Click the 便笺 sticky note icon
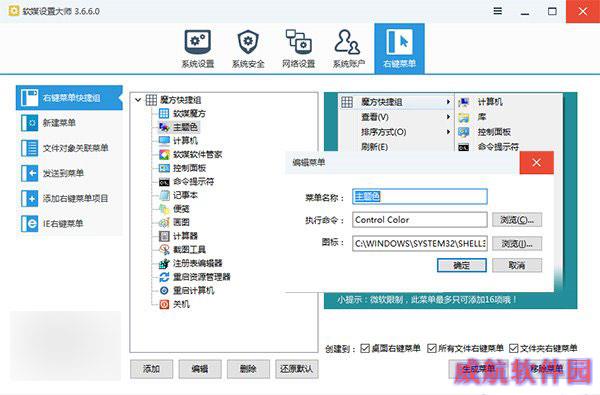The height and width of the screenshot is (395, 600). pyautogui.click(x=164, y=209)
